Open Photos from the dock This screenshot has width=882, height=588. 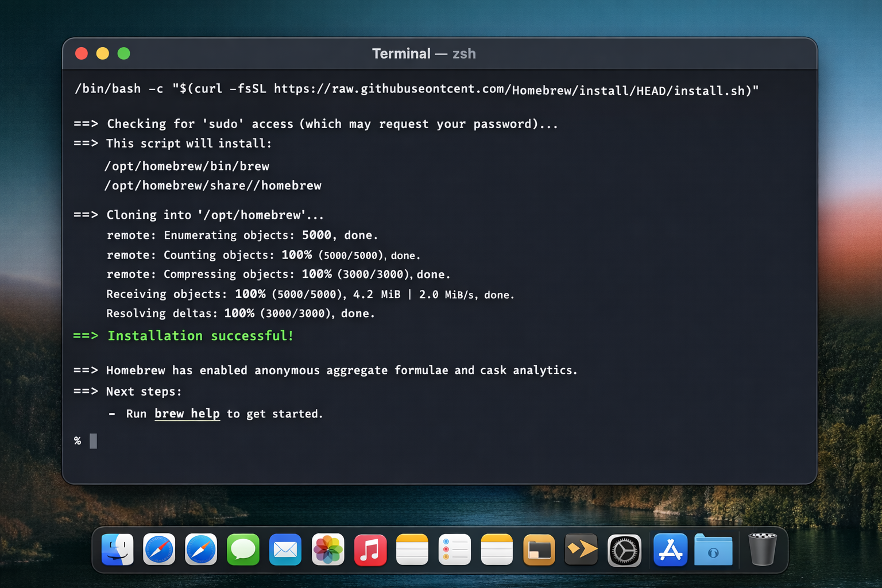click(x=328, y=550)
